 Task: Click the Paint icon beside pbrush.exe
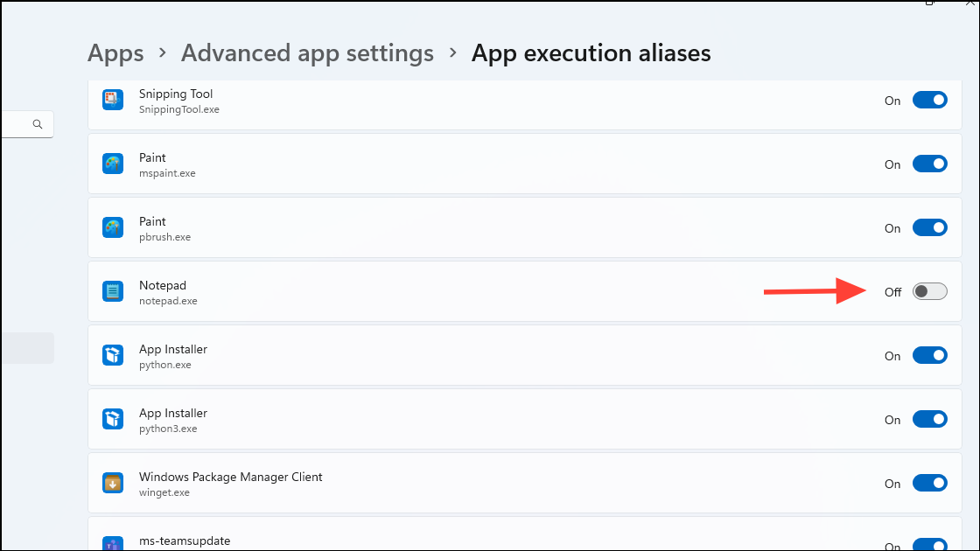pyautogui.click(x=113, y=227)
